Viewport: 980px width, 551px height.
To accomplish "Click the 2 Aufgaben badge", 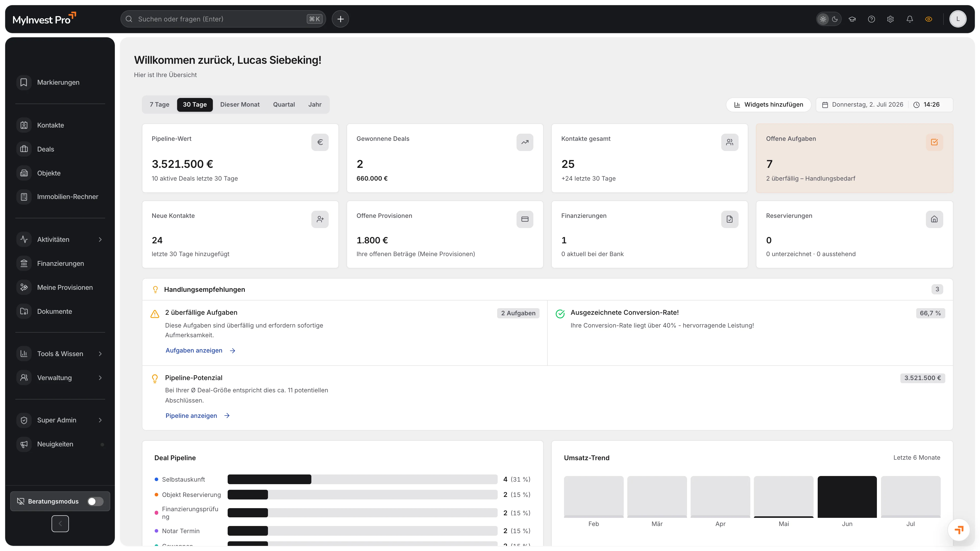I will 518,313.
